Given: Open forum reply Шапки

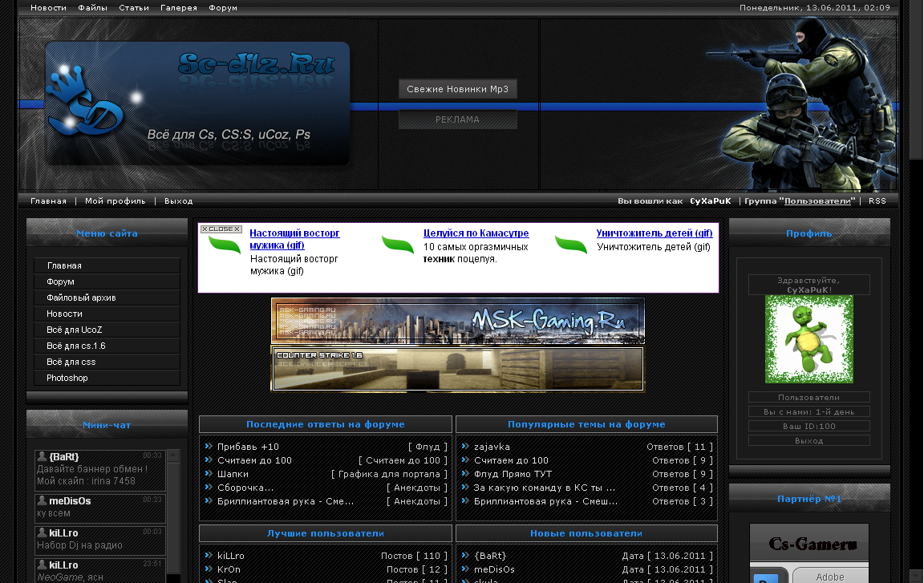Looking at the screenshot, I should (233, 473).
